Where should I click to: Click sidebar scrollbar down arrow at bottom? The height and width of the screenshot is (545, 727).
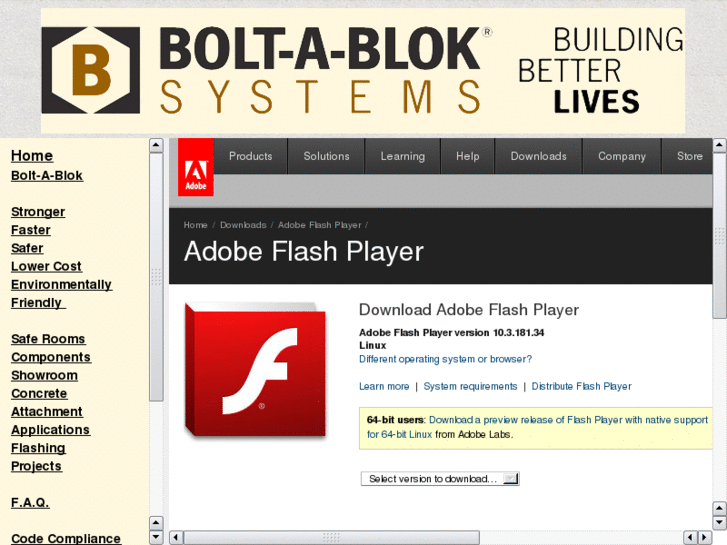[156, 538]
